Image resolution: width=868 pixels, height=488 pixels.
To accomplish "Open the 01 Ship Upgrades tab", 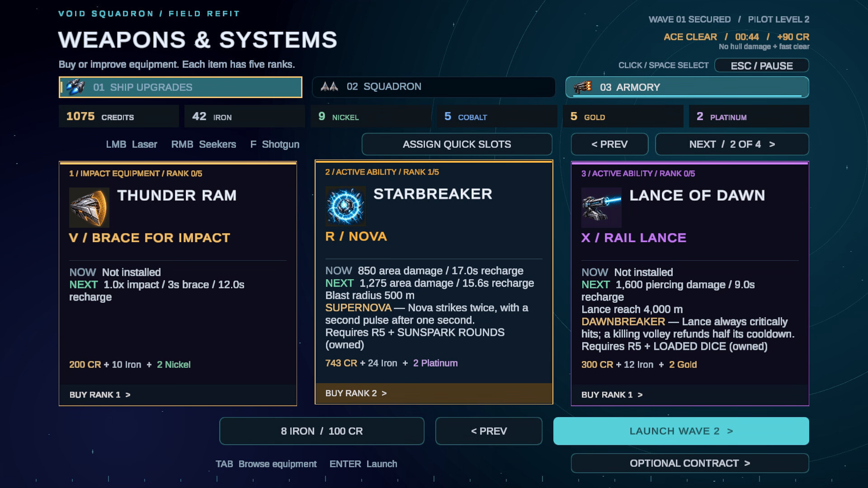I will 180,87.
